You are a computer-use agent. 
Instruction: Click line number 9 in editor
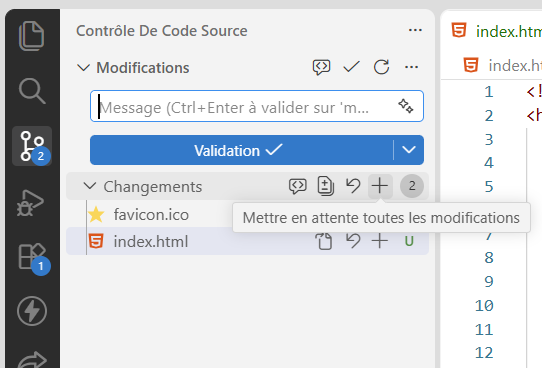point(489,282)
